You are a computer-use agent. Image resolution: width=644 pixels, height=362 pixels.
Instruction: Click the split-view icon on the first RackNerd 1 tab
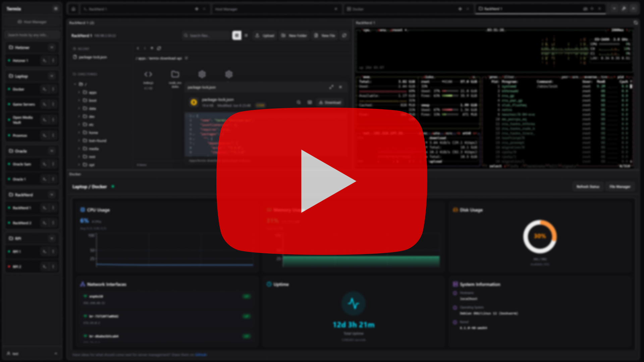pyautogui.click(x=197, y=9)
